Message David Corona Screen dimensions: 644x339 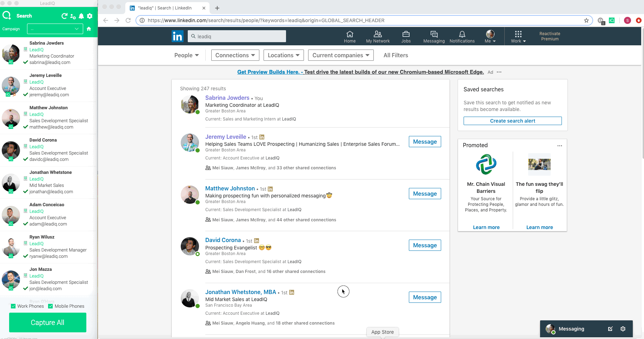(x=425, y=245)
